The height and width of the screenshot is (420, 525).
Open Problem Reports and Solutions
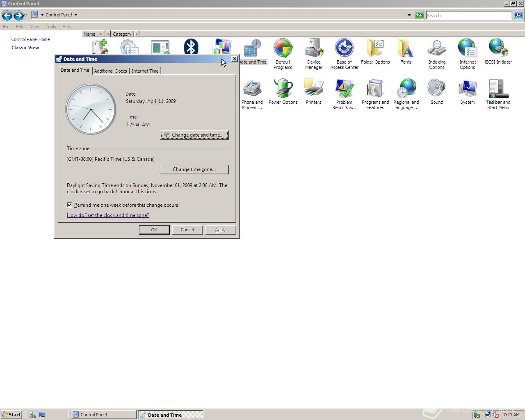[344, 94]
